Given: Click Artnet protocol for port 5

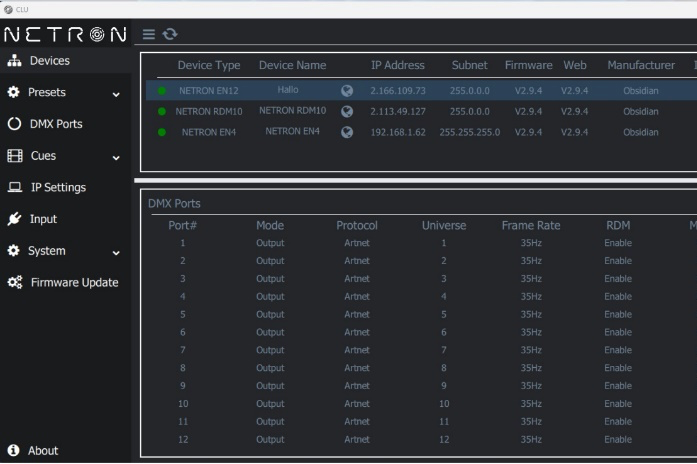Looking at the screenshot, I should 357,314.
